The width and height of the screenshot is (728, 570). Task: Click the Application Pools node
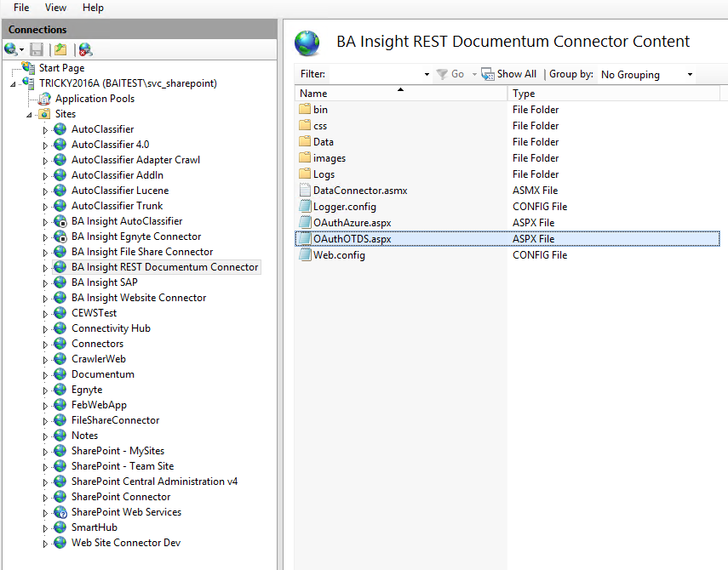(95, 99)
